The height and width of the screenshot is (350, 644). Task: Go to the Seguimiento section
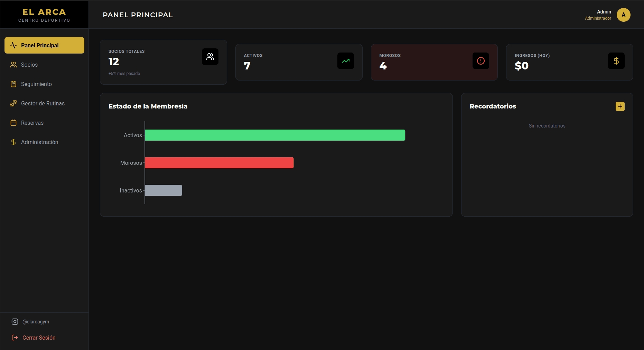36,84
